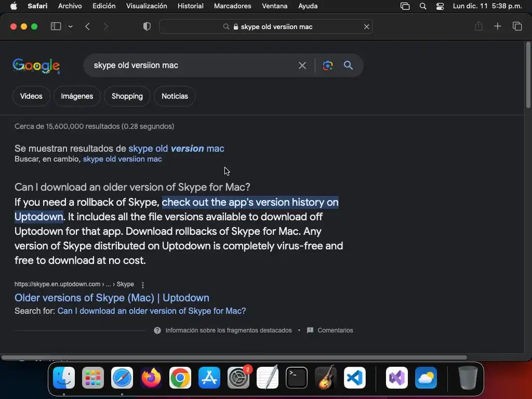
Task: Open the Edición menu
Action: 104,6
